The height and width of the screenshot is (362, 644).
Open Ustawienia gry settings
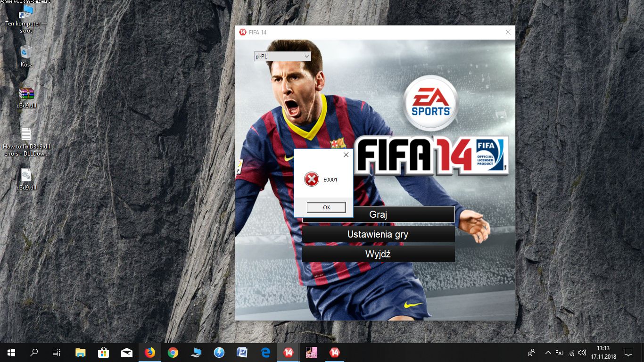tap(379, 234)
